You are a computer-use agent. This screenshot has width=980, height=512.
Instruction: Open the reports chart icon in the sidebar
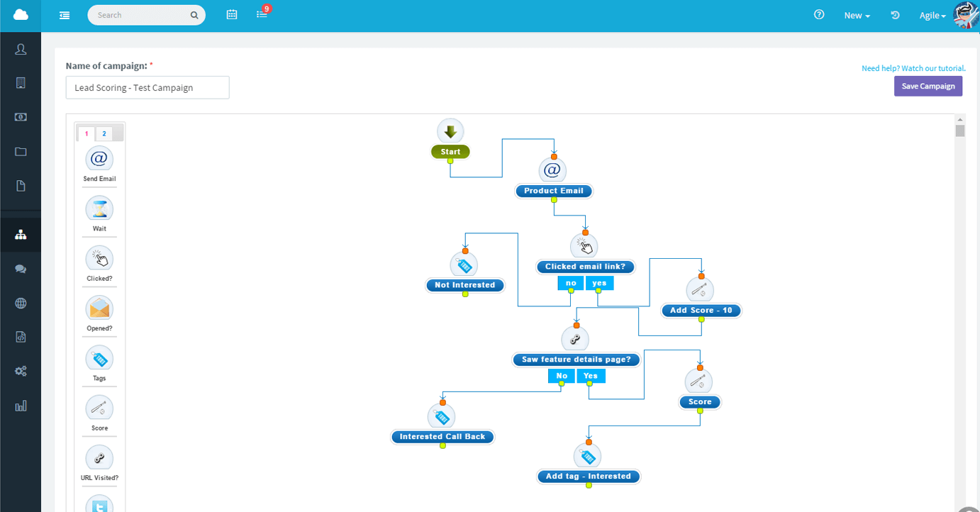click(20, 405)
